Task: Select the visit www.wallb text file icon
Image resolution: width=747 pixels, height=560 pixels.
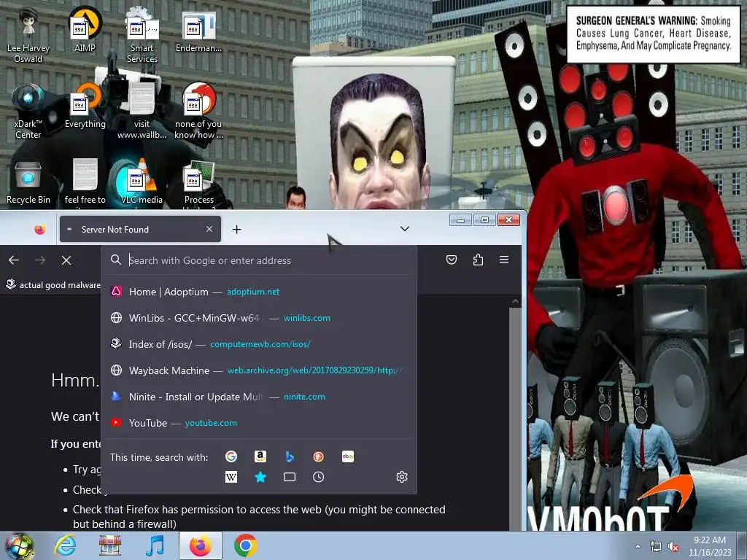Action: 142,112
